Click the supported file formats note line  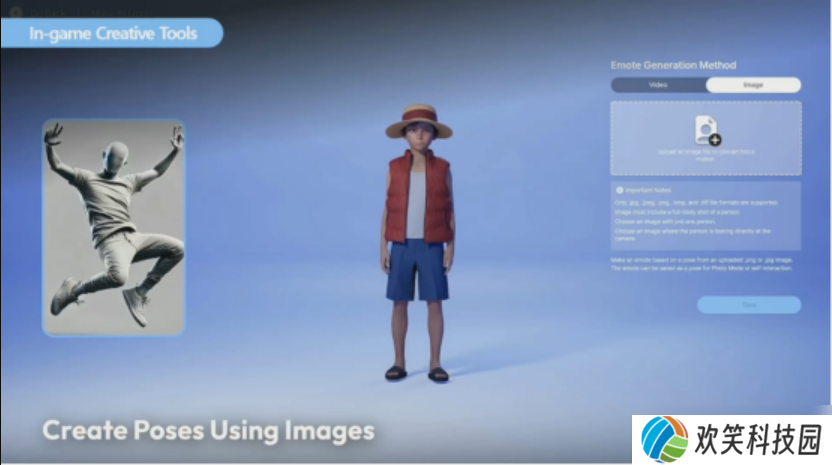click(x=696, y=203)
